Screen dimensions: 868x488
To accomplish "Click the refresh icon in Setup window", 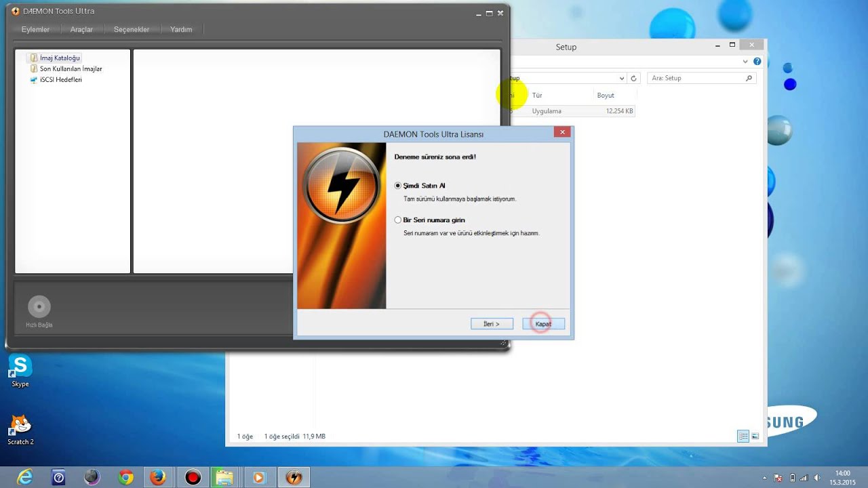I will coord(633,78).
